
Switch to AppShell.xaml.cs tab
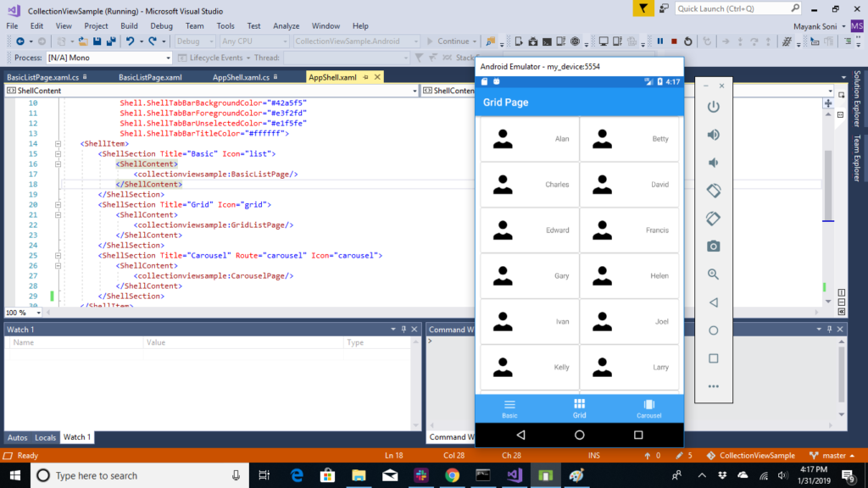point(241,77)
